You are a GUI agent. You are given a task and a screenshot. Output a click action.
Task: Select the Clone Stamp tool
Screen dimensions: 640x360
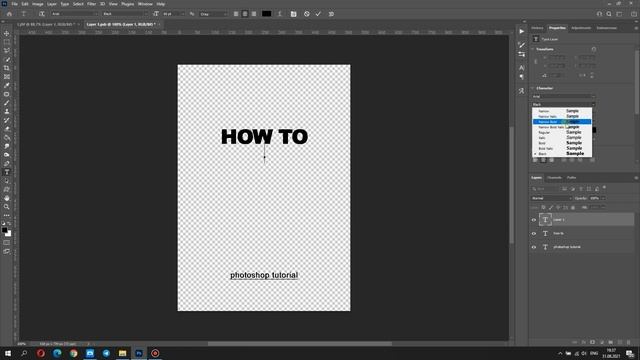[7, 111]
